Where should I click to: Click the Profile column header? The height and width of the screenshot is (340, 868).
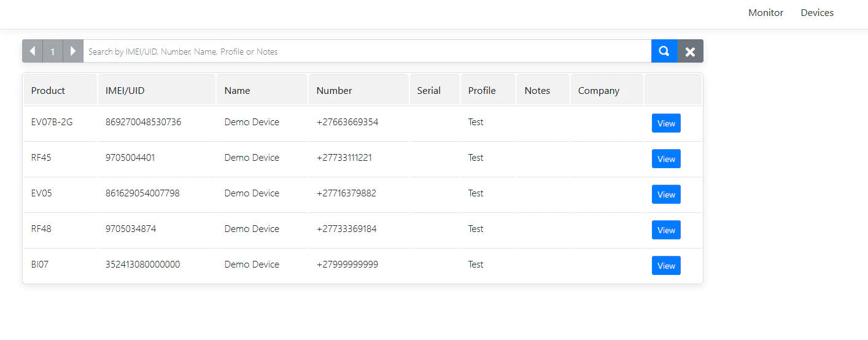[x=482, y=91]
